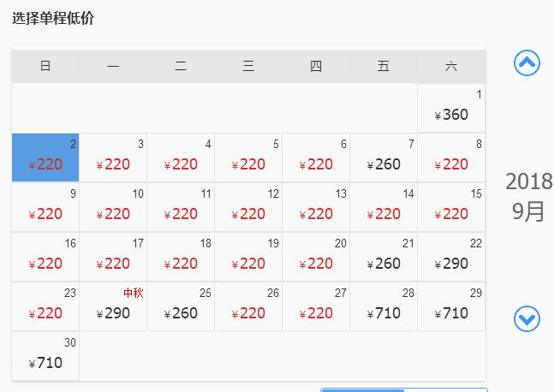Select September 15 at ¥220
Image resolution: width=554 pixels, height=392 pixels.
(x=451, y=207)
